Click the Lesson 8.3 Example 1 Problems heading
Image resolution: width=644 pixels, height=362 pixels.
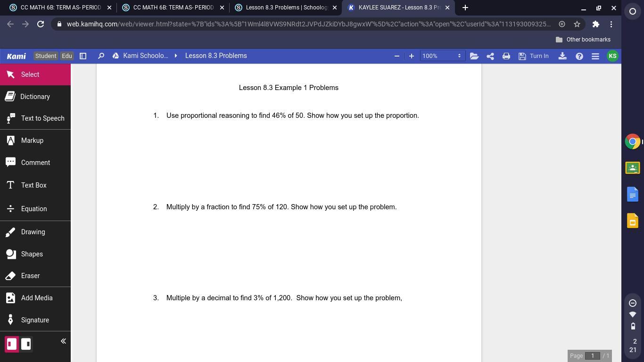point(289,88)
